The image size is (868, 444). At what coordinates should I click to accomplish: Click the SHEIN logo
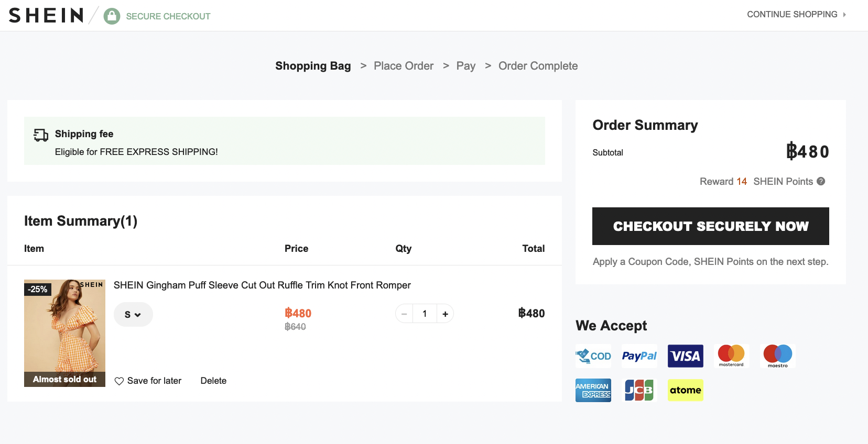click(x=46, y=16)
